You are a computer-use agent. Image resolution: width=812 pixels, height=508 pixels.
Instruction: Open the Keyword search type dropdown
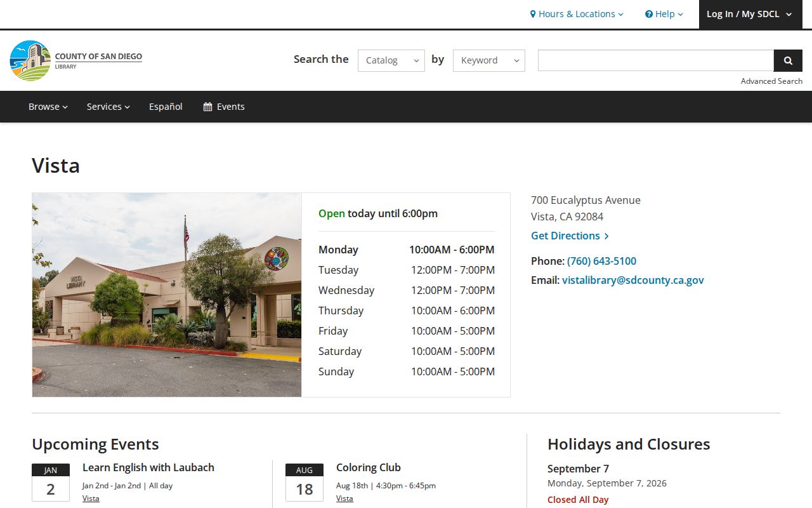click(489, 60)
